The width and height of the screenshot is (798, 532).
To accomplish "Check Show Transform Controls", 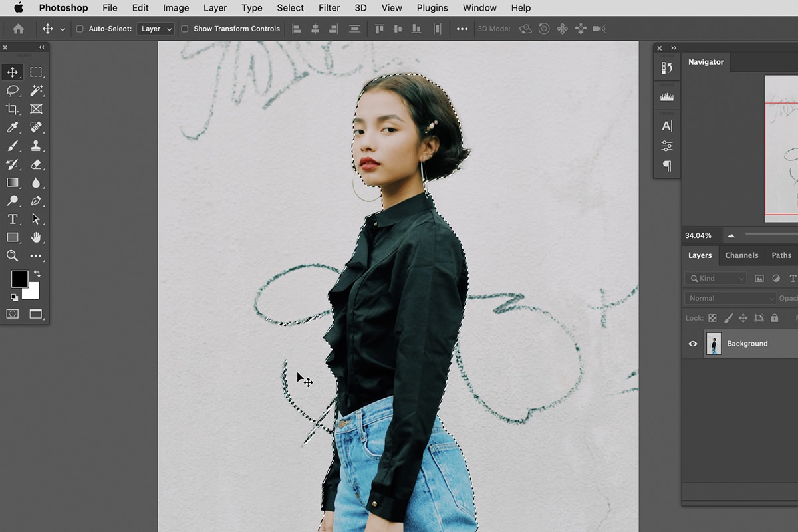I will pyautogui.click(x=184, y=29).
